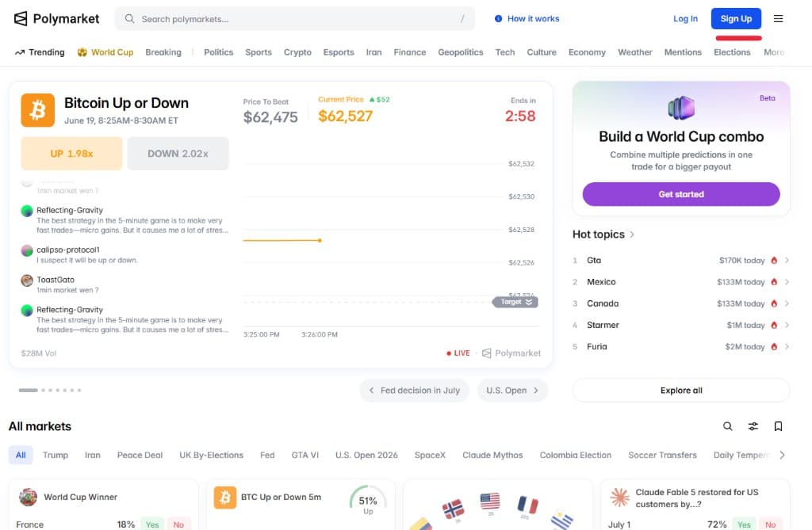Image resolution: width=812 pixels, height=530 pixels.
Task: Click the flame icon in Furia row
Action: click(x=774, y=347)
